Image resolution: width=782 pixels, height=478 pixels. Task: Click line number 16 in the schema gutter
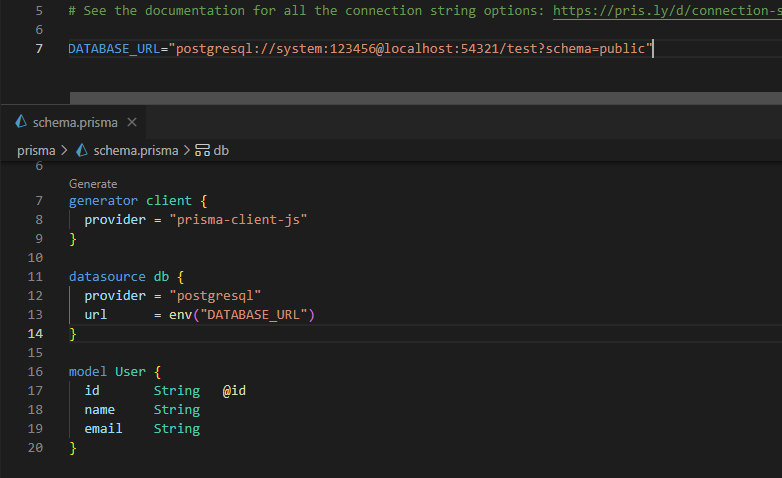pyautogui.click(x=35, y=371)
